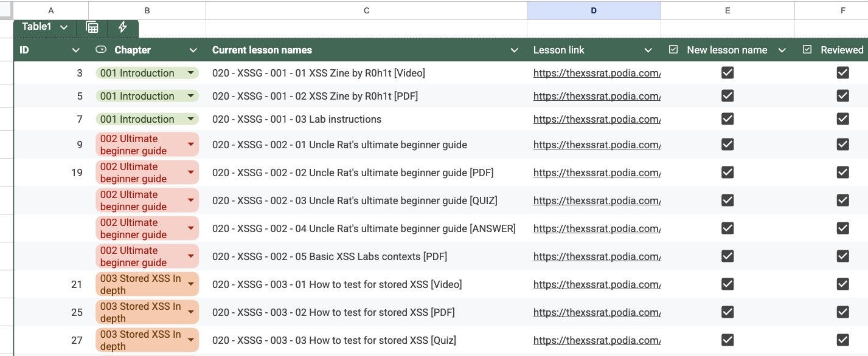The image size is (868, 356).
Task: Click the checkbox type icon beside New lesson name
Action: pos(673,50)
